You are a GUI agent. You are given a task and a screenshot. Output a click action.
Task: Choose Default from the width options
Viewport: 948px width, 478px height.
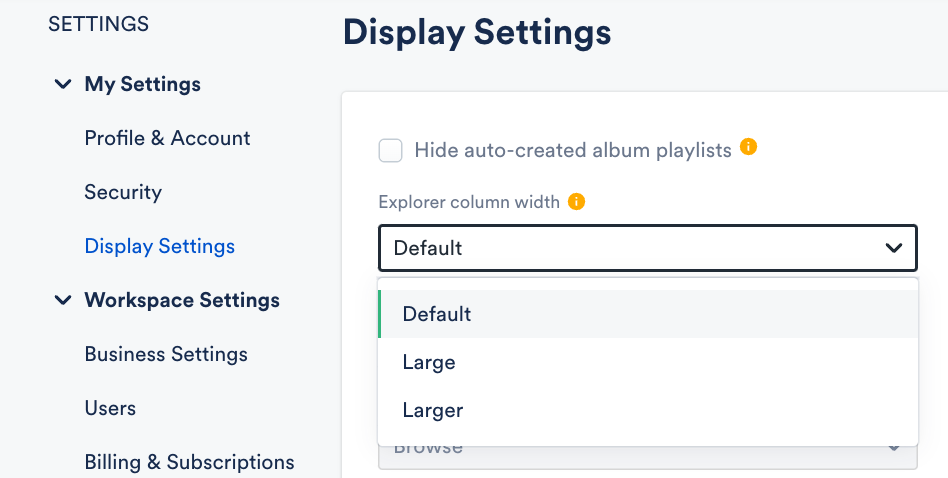click(x=437, y=314)
